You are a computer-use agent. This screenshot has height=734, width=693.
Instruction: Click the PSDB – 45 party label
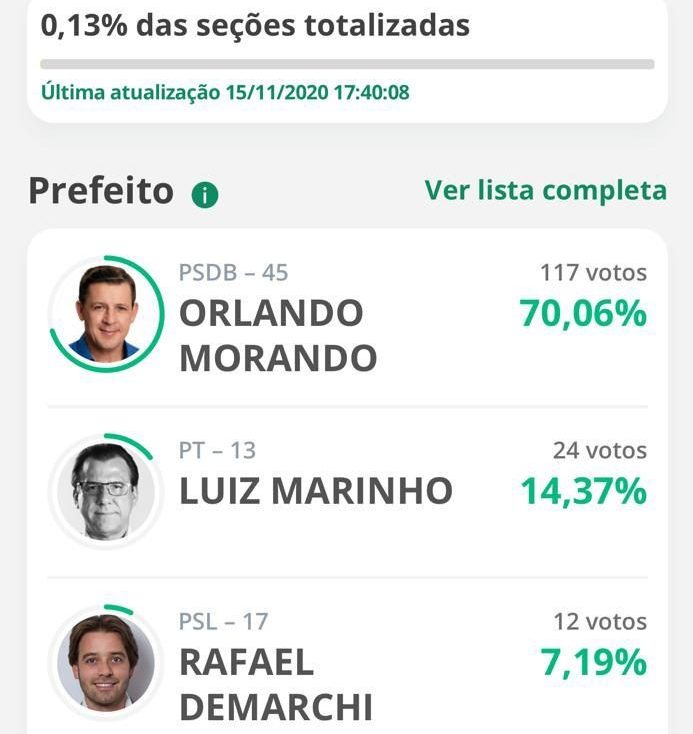(233, 272)
